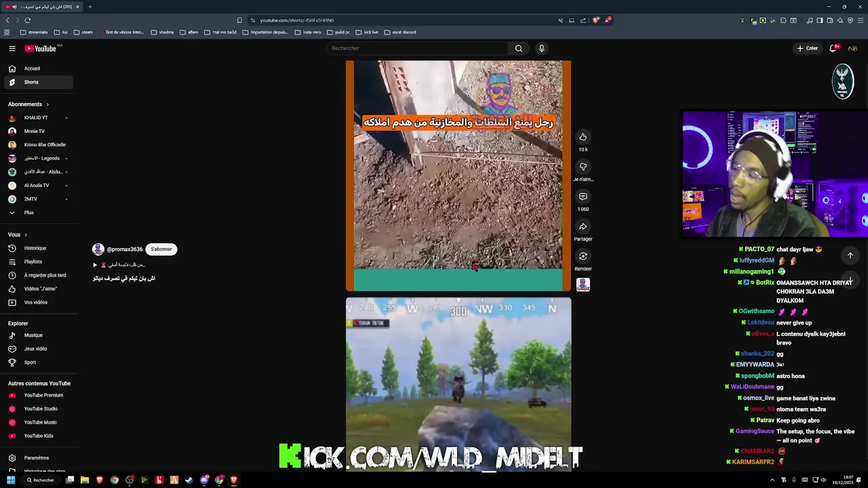Image resolution: width=868 pixels, height=488 pixels.
Task: Open KHALID YT subscription channel
Action: pos(39,117)
